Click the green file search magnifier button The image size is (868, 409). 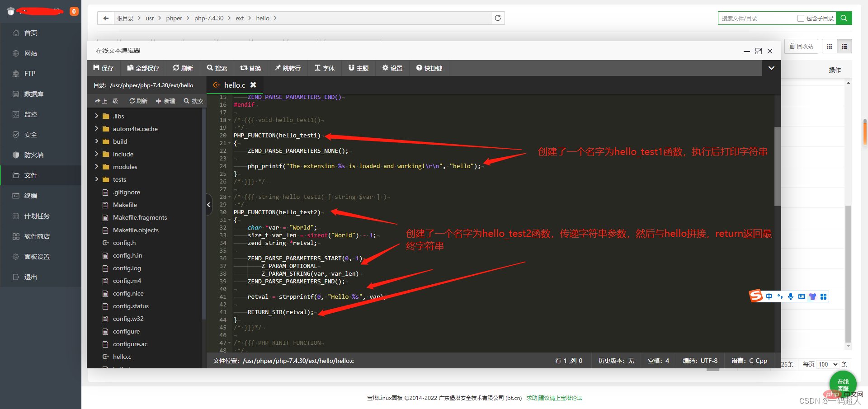pos(844,18)
